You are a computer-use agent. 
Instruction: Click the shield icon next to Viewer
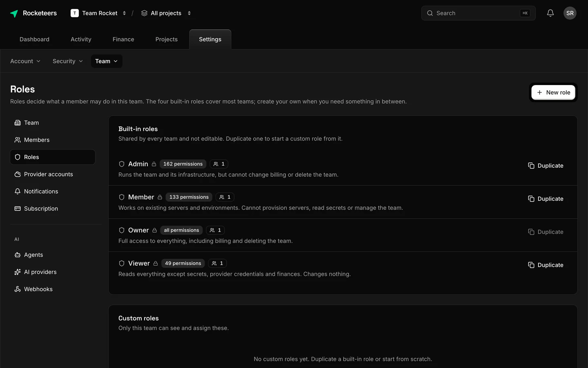tap(122, 263)
